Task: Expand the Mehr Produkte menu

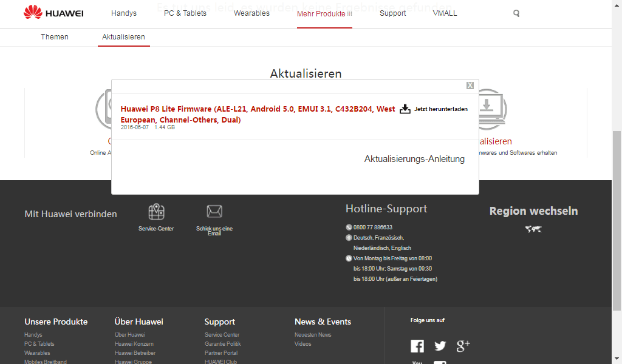Action: (324, 14)
